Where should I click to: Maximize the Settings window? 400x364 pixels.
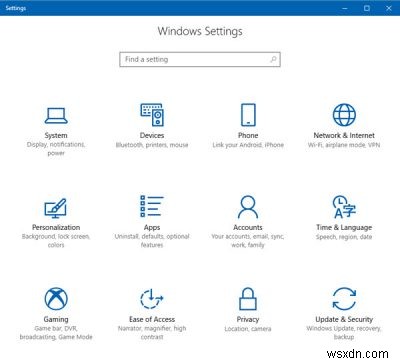point(367,8)
